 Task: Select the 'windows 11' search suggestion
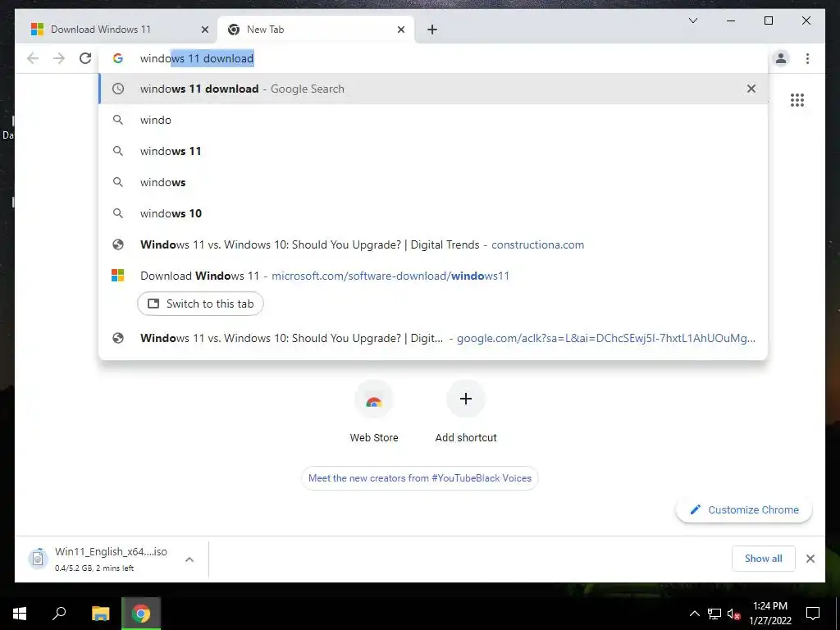click(x=433, y=151)
